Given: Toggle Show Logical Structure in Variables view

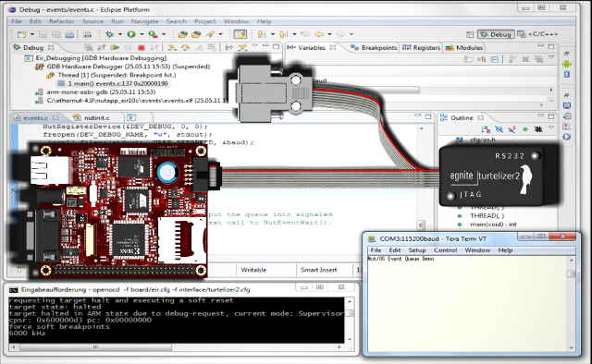Looking at the screenshot, I should pos(481,59).
